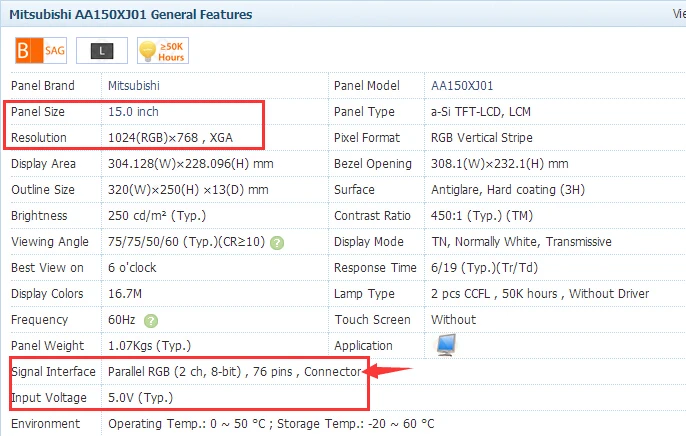Click the Panel Weight label
This screenshot has width=686, height=436.
pos(47,346)
